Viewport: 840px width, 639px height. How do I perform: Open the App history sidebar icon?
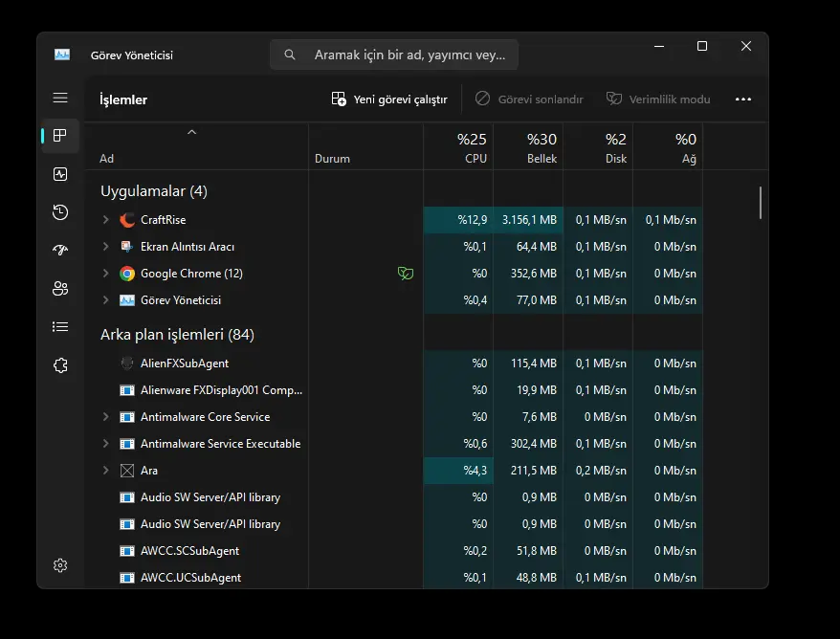(60, 212)
